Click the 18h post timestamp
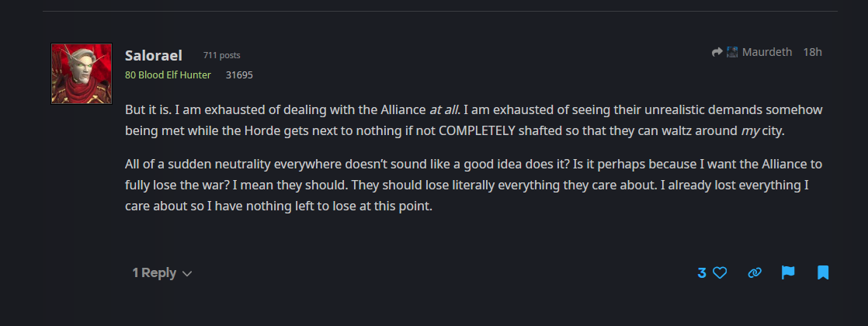This screenshot has width=868, height=326. [812, 52]
